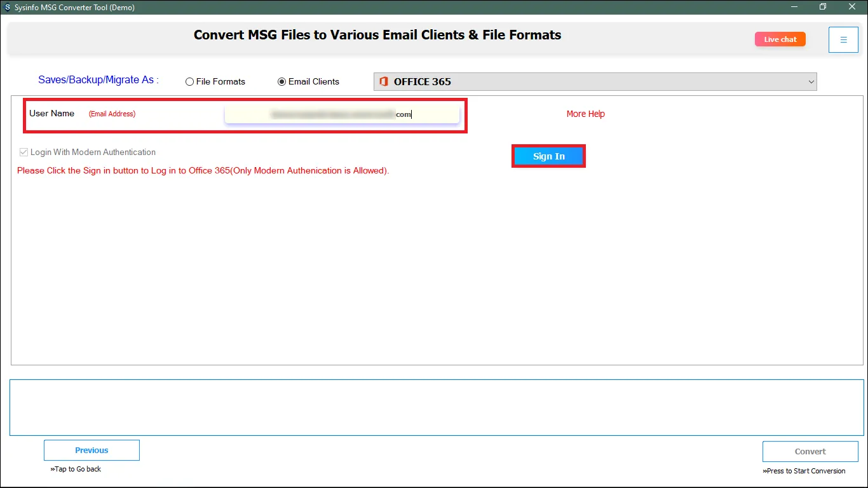Close the Sysinfo MSG Converter window
This screenshot has width=868, height=488.
click(x=852, y=7)
